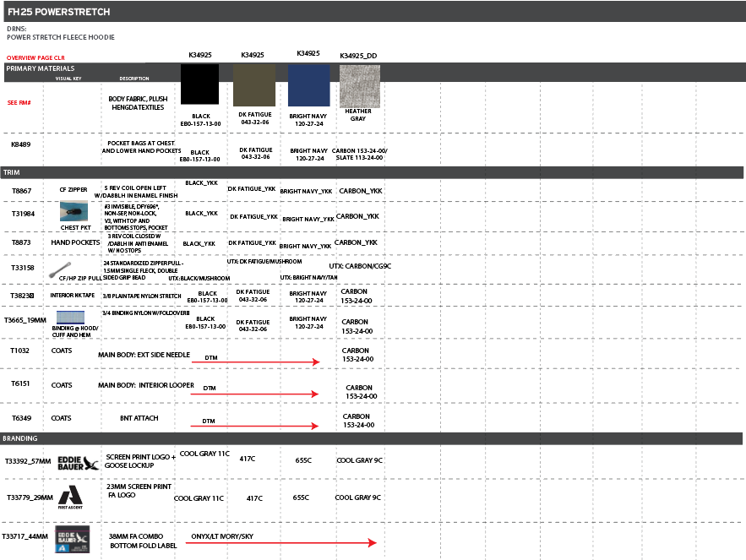Click thread code 'T1032'
The height and width of the screenshot is (560, 746).
(x=20, y=351)
